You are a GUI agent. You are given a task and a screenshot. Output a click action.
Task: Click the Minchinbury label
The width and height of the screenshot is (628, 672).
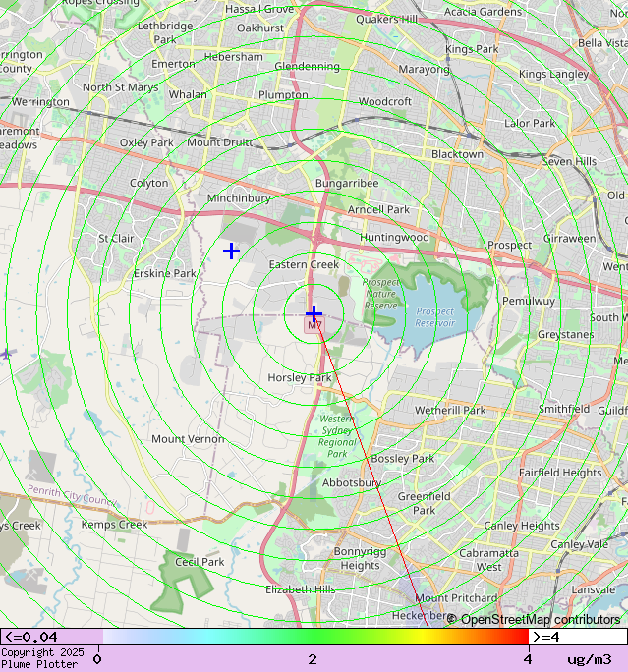pyautogui.click(x=239, y=198)
